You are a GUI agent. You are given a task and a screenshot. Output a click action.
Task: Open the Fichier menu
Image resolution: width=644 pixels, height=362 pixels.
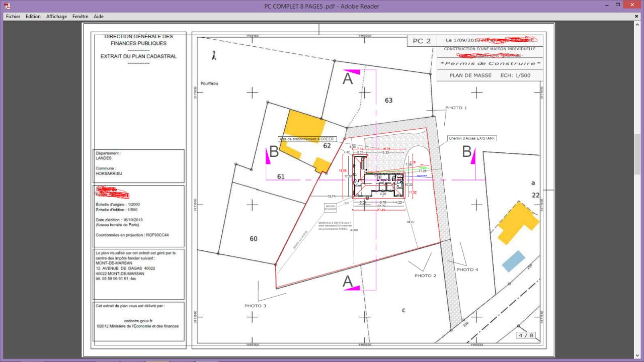[13, 17]
